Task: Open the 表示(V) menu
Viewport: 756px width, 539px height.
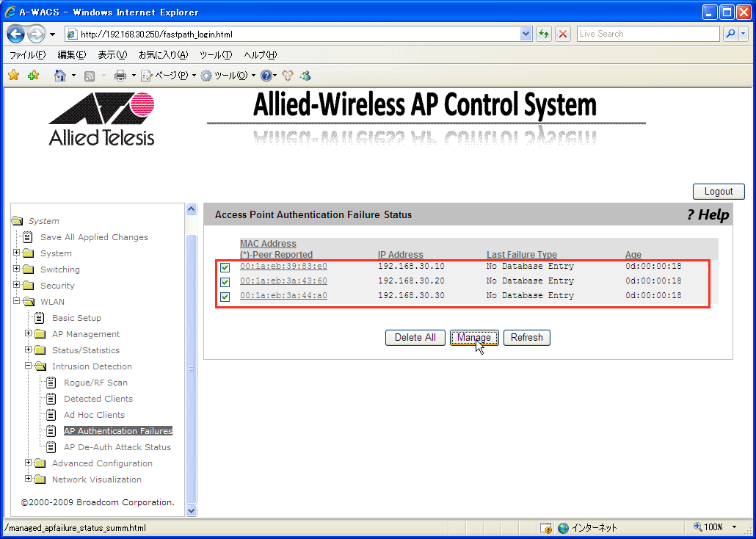Action: point(112,55)
